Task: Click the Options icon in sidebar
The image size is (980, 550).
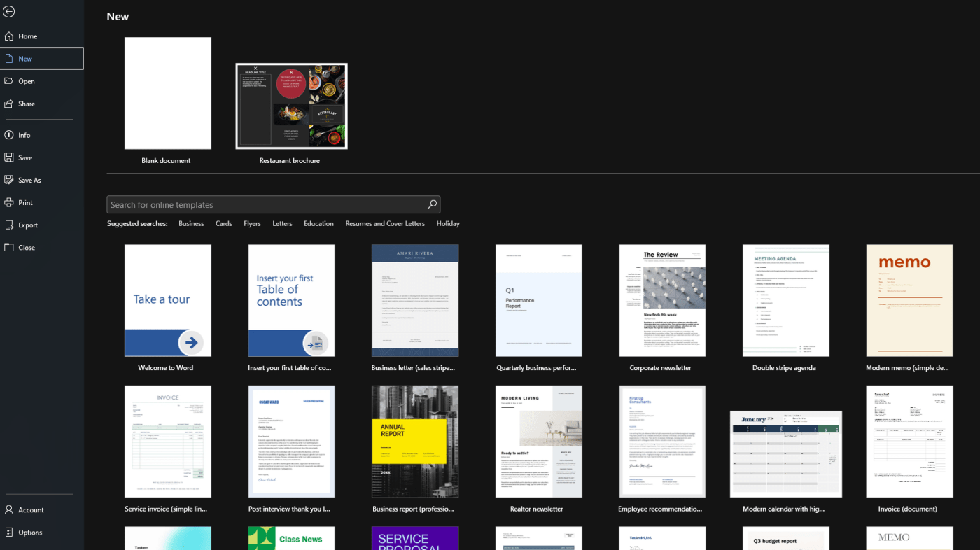Action: point(9,532)
